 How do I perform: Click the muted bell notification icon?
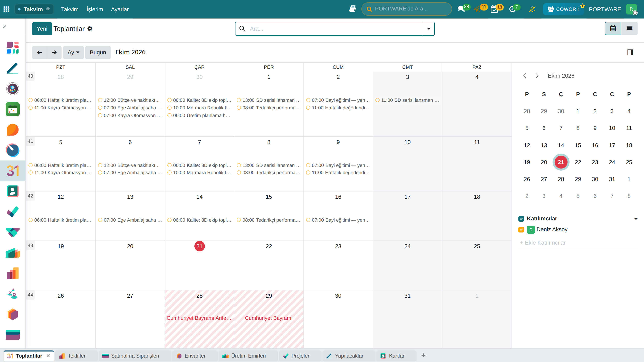point(532,9)
